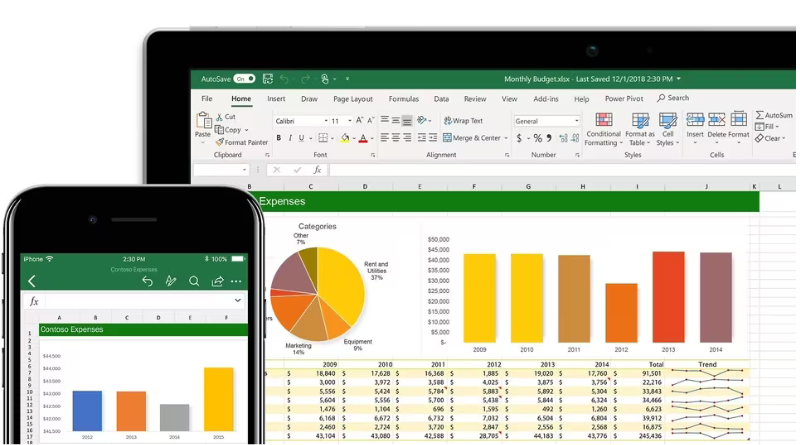Apply the yellow Fill Color bucket
The image size is (800, 445).
point(345,138)
